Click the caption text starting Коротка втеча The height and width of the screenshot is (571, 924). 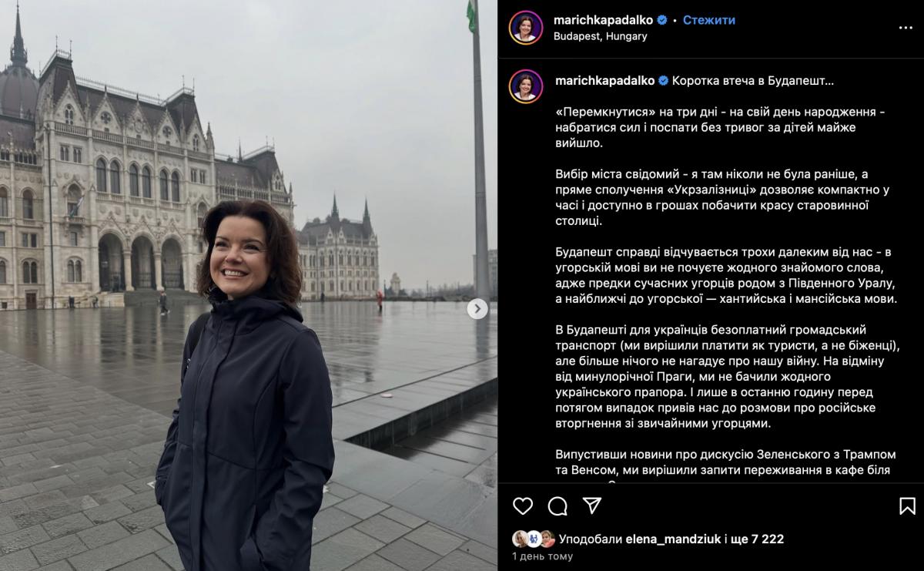click(753, 80)
